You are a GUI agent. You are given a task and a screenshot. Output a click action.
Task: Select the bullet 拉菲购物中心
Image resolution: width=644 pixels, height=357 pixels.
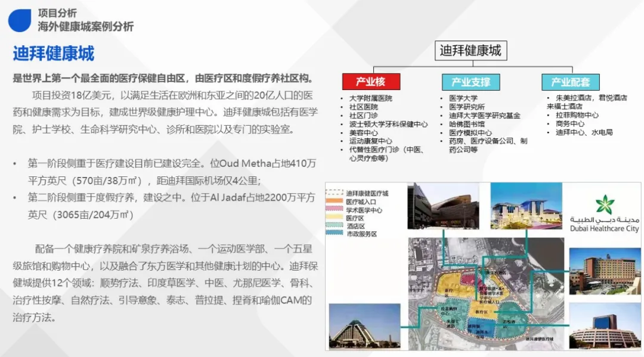tap(577, 115)
